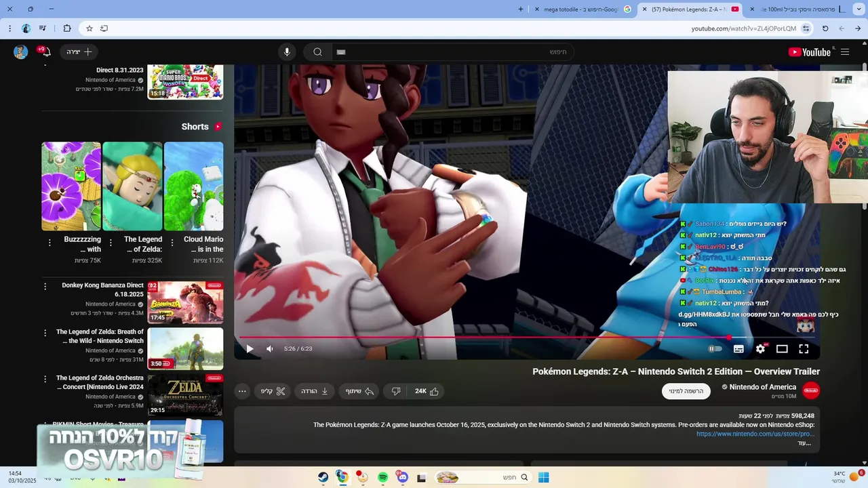Open browser media control icon
The width and height of the screenshot is (868, 488).
[x=43, y=28]
